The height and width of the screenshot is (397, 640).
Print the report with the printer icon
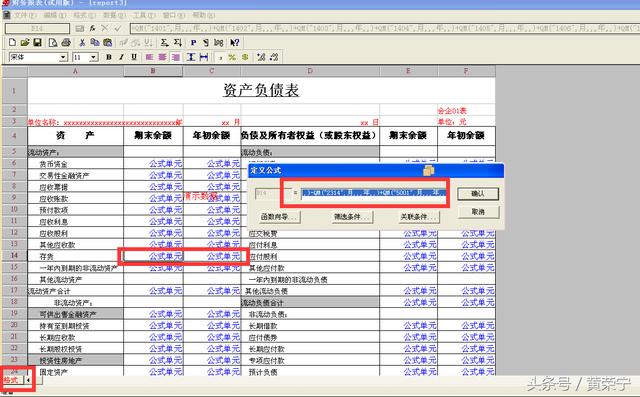tap(66, 42)
